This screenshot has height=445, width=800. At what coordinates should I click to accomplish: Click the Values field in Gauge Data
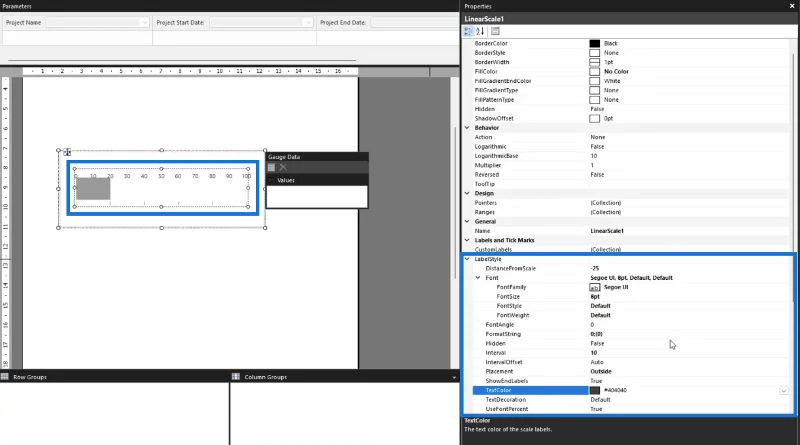click(316, 196)
